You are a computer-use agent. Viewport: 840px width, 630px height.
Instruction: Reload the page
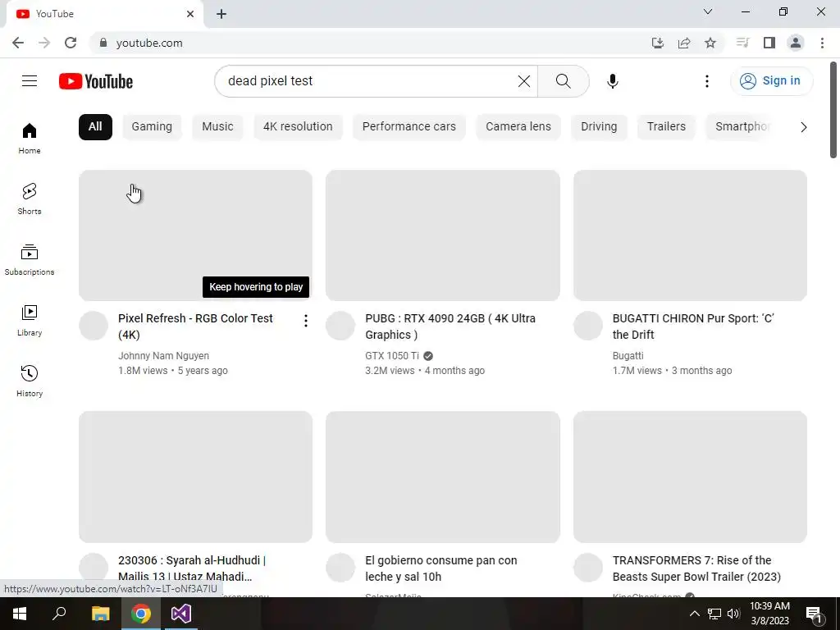pyautogui.click(x=71, y=43)
